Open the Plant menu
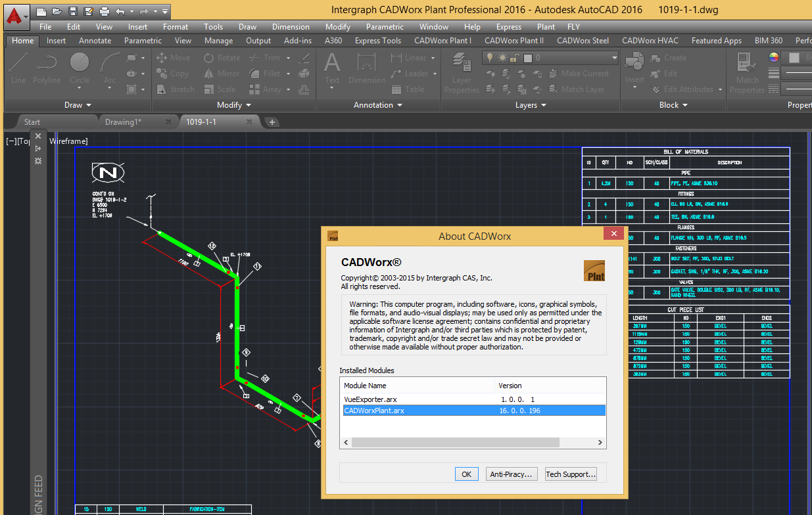This screenshot has height=515, width=812. 546,27
